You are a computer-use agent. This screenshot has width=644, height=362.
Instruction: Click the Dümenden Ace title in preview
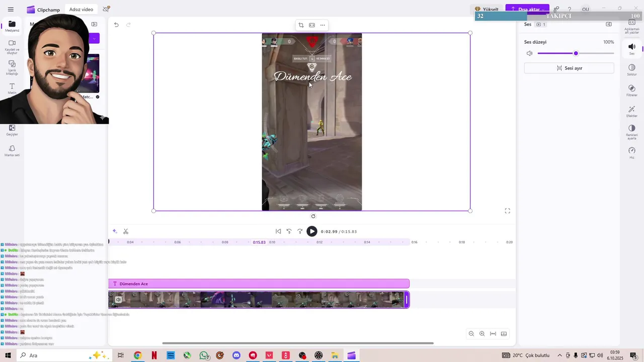312,76
